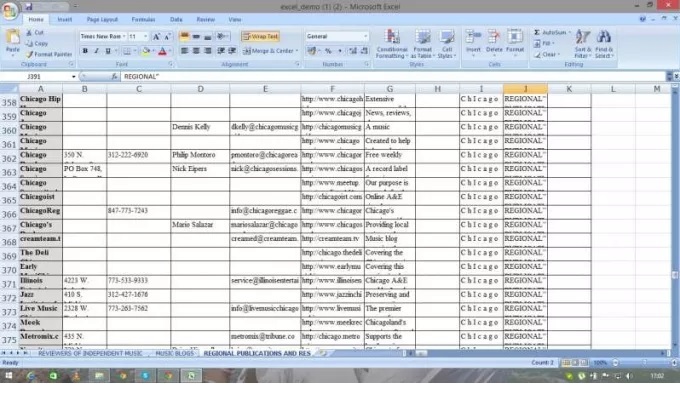
Task: Insert cells using Insert button
Action: (473, 42)
